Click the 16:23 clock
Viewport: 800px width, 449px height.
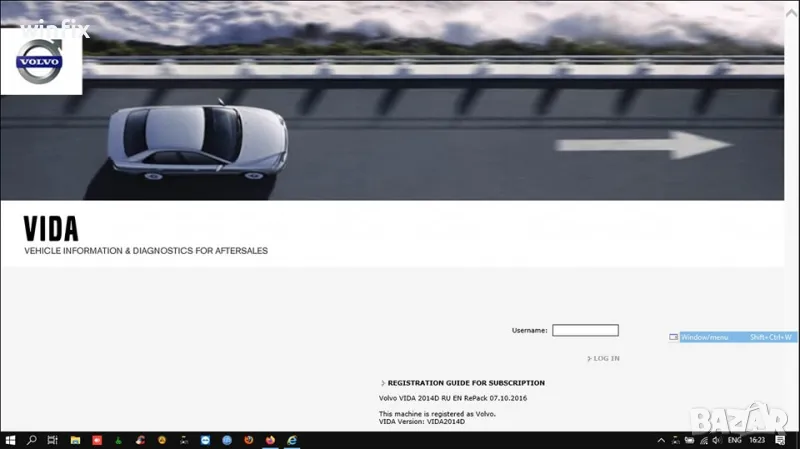(x=757, y=440)
